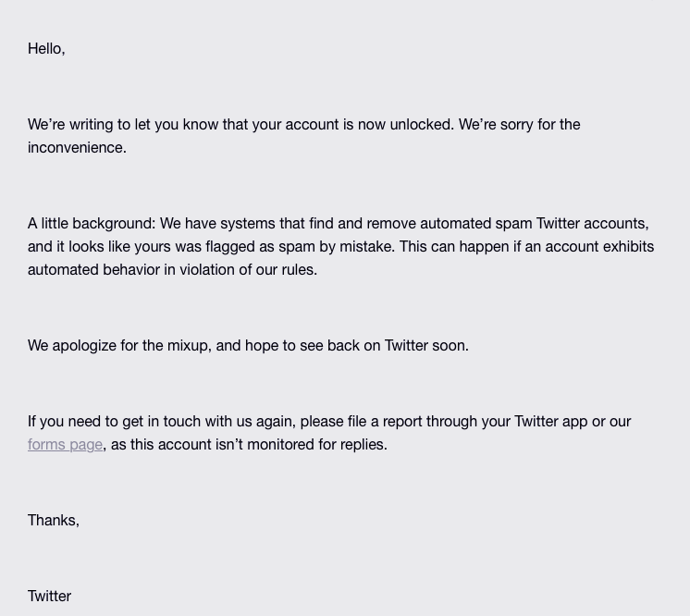Click the phrase "automated spam Twitter accounts"
This screenshot has width=690, height=616.
point(534,224)
